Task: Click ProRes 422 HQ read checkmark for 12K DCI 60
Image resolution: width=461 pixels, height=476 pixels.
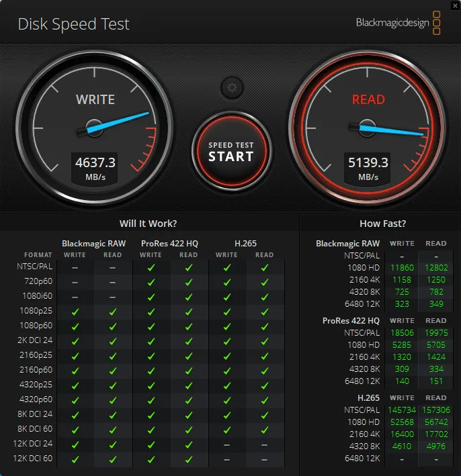Action: click(x=188, y=460)
